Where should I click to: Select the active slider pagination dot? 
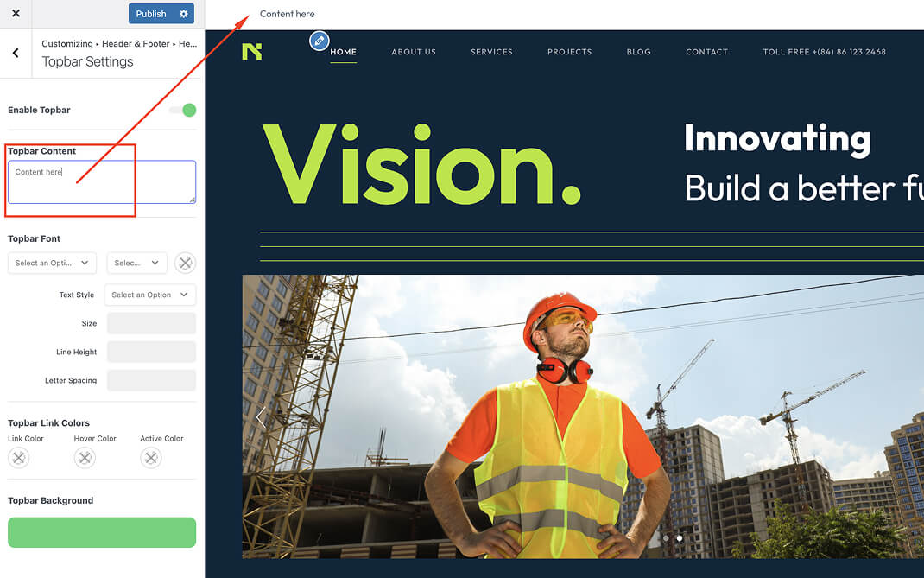679,538
